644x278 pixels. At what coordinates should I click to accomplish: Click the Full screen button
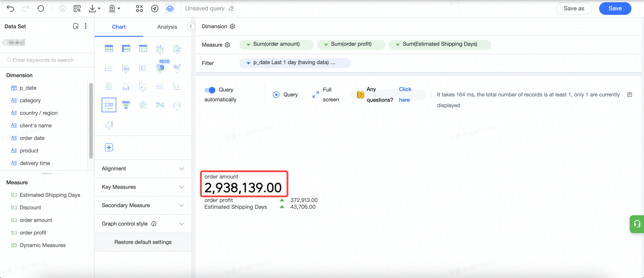pyautogui.click(x=326, y=95)
